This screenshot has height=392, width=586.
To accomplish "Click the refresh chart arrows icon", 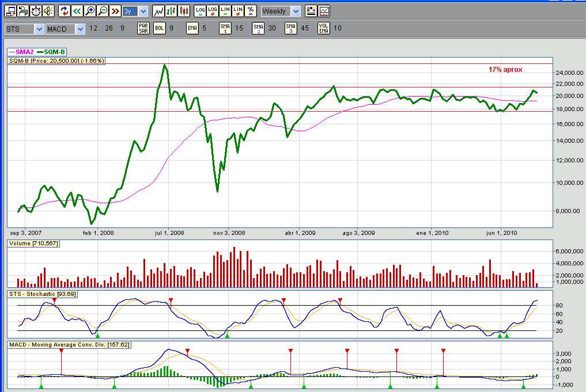I will (x=65, y=11).
